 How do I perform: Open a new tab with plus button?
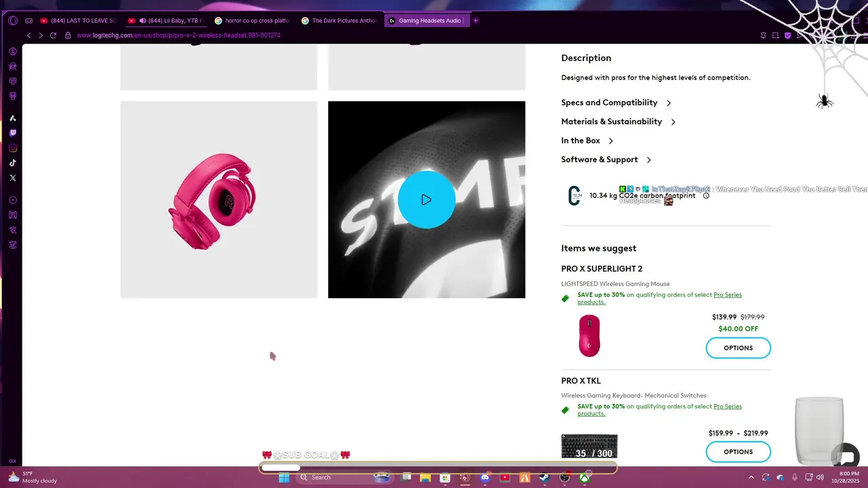coord(475,20)
